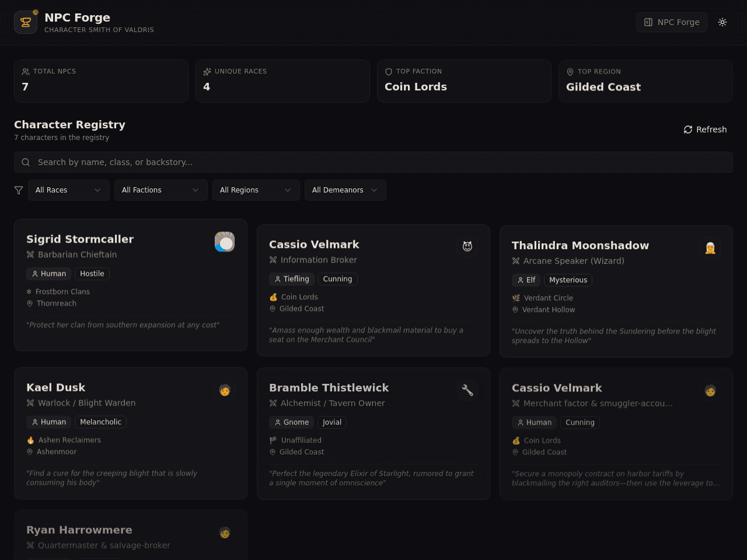Toggle the light/dark theme sun icon

coord(722,22)
